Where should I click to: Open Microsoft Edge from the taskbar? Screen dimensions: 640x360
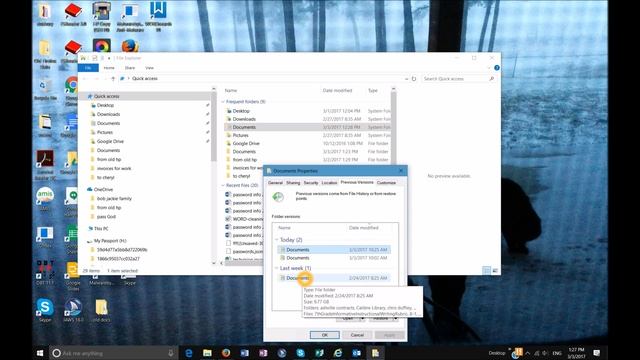pos(189,353)
